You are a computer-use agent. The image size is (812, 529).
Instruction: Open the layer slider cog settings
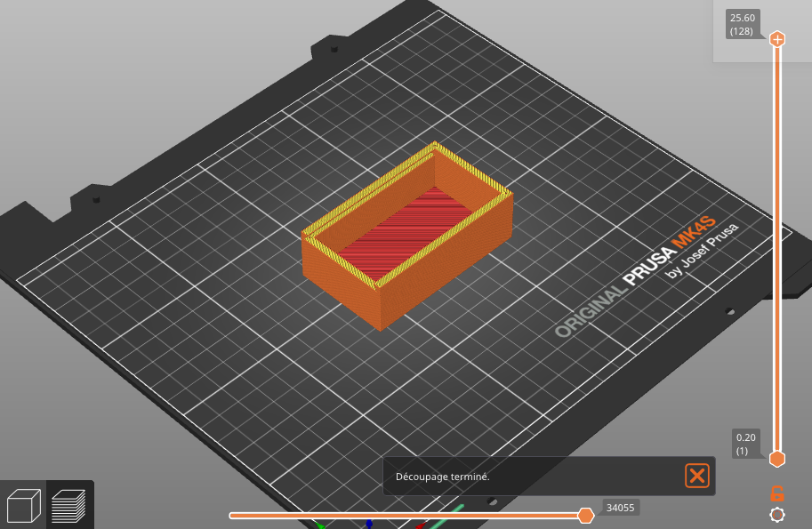point(776,515)
